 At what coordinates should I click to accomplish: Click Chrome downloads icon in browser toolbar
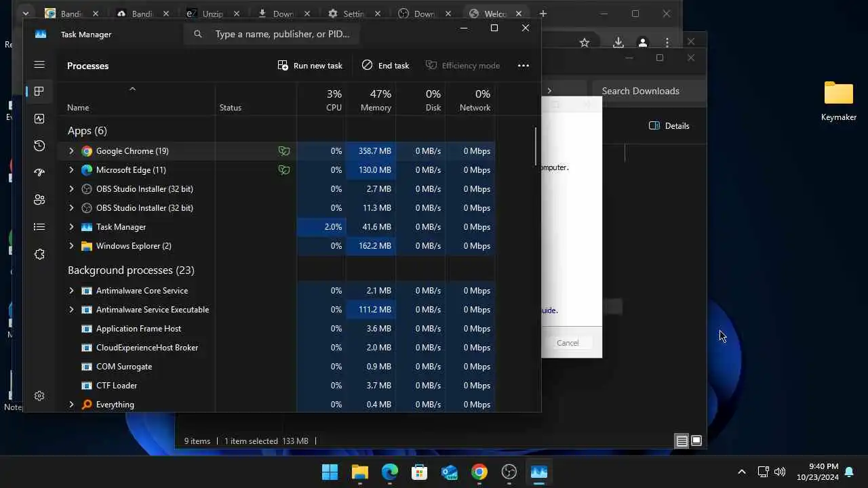618,43
